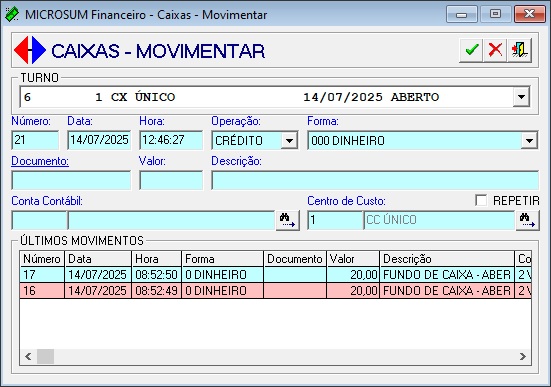Click the Valor column header

pos(353,259)
